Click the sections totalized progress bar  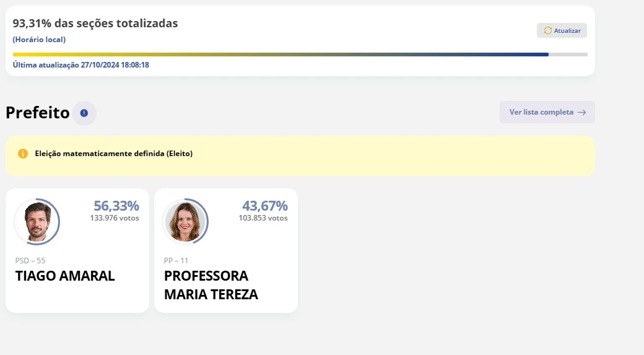(300, 55)
